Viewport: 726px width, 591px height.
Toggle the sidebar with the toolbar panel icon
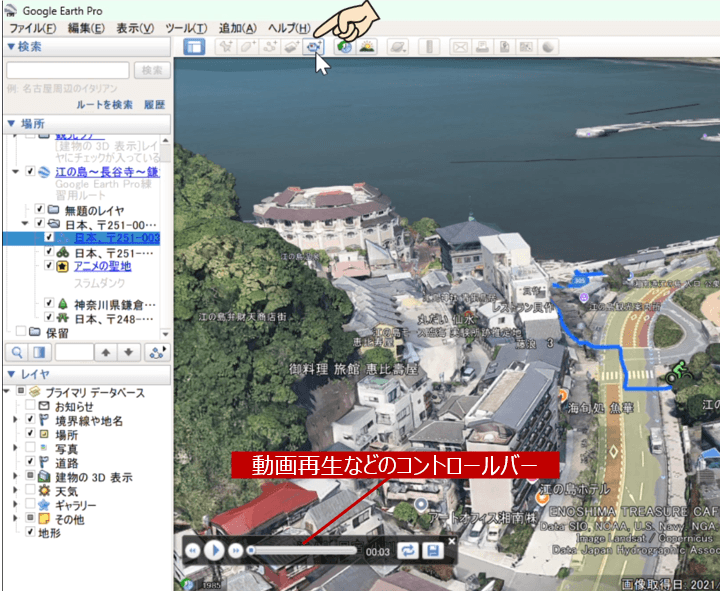coord(195,47)
